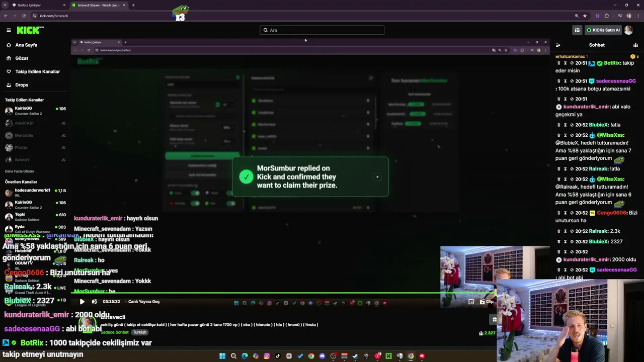Toggle theater mode on the player

pos(471,302)
